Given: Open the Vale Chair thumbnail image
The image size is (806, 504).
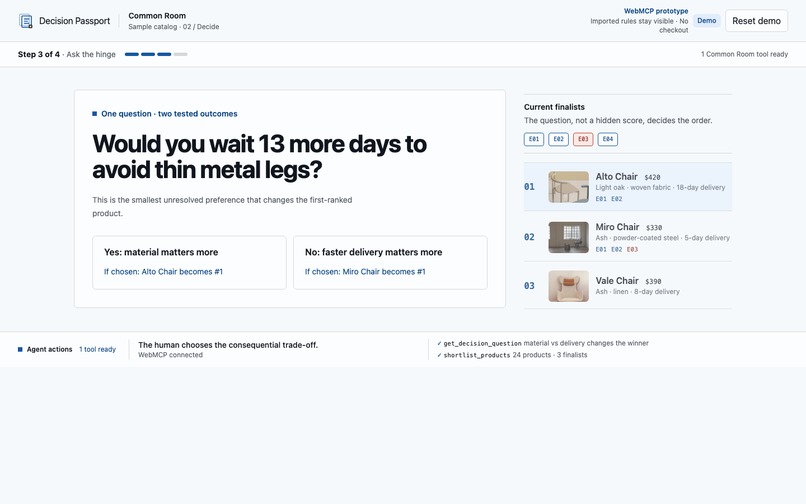Looking at the screenshot, I should coord(569,286).
